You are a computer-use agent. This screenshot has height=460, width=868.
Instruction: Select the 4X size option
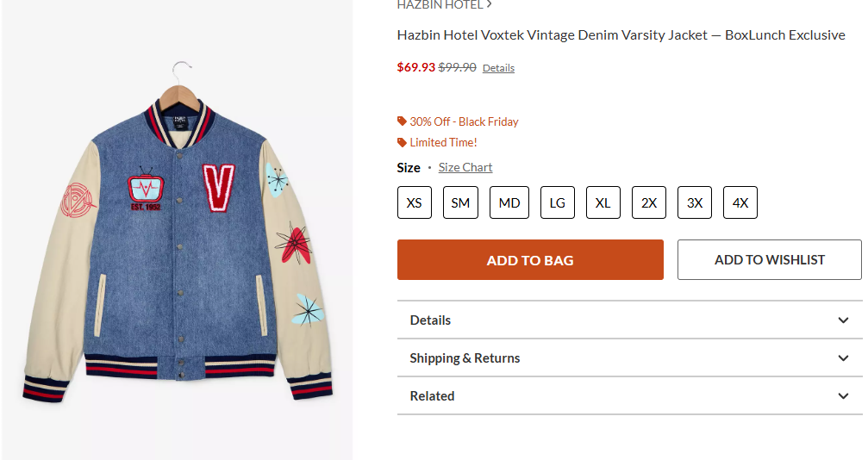click(740, 202)
